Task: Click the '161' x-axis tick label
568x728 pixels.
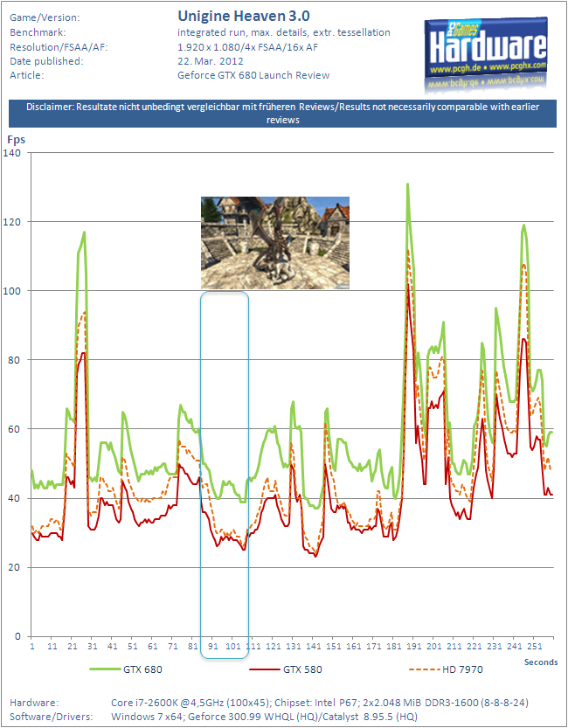Action: (x=354, y=646)
